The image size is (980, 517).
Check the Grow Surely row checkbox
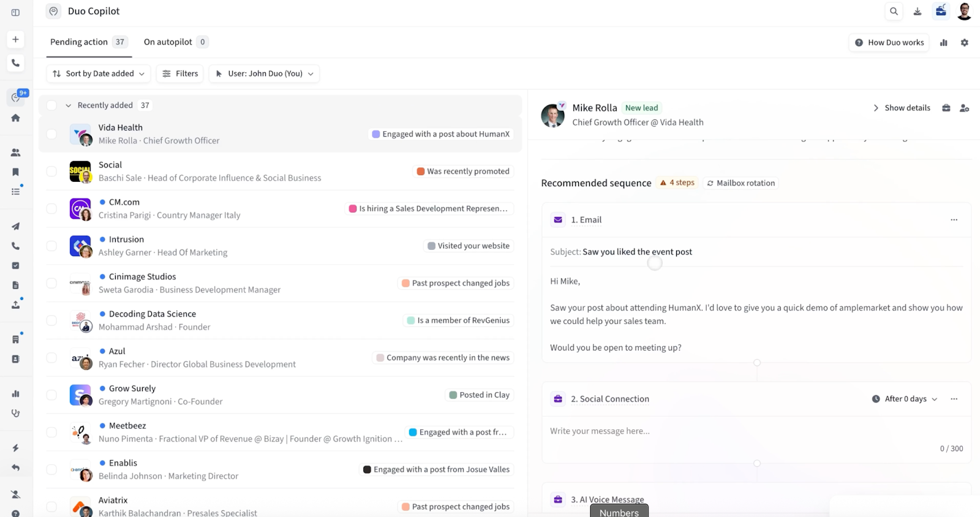click(x=51, y=395)
